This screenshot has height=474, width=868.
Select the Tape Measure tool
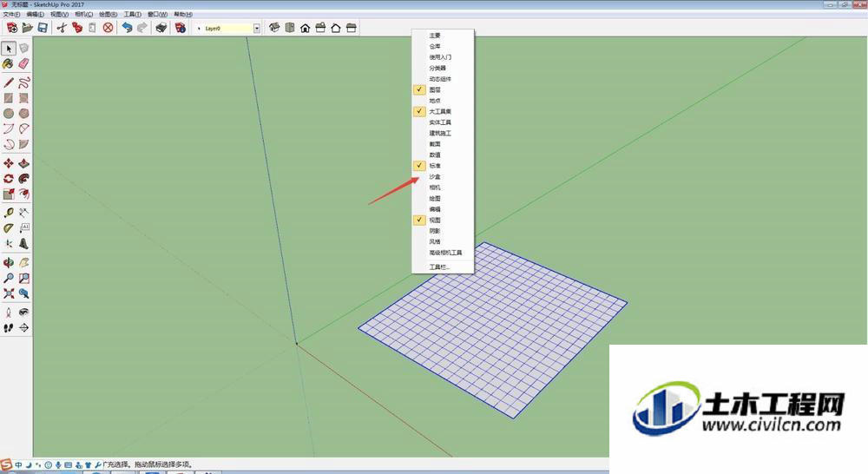(x=9, y=213)
